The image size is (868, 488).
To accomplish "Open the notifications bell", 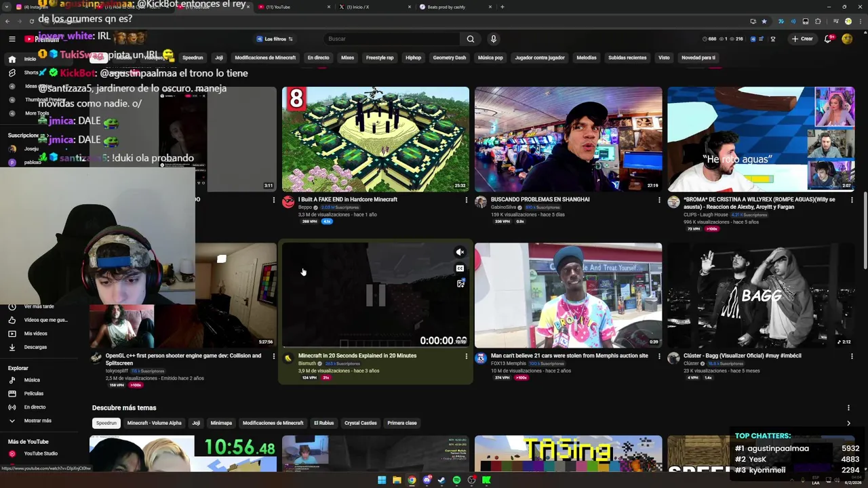I will pyautogui.click(x=828, y=39).
